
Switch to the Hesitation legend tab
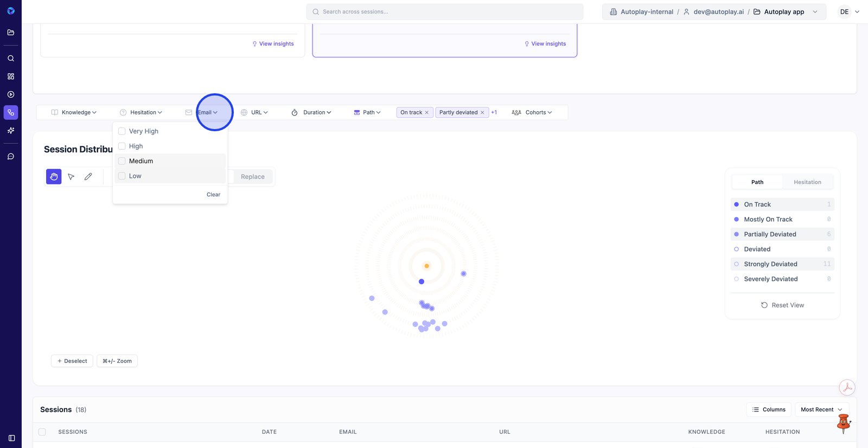(807, 182)
